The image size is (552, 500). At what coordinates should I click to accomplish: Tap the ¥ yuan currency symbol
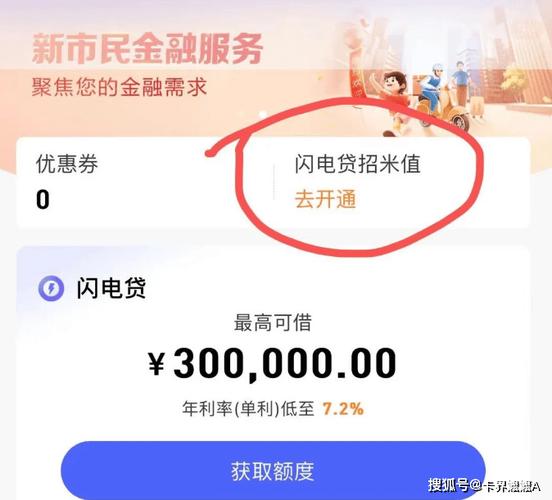click(156, 364)
